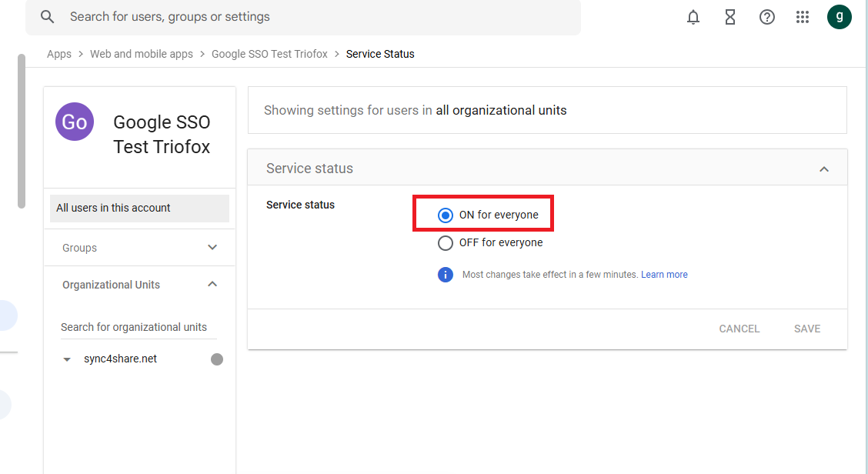Click the gray status dot for sync4share.net
This screenshot has height=474, width=868.
click(217, 359)
